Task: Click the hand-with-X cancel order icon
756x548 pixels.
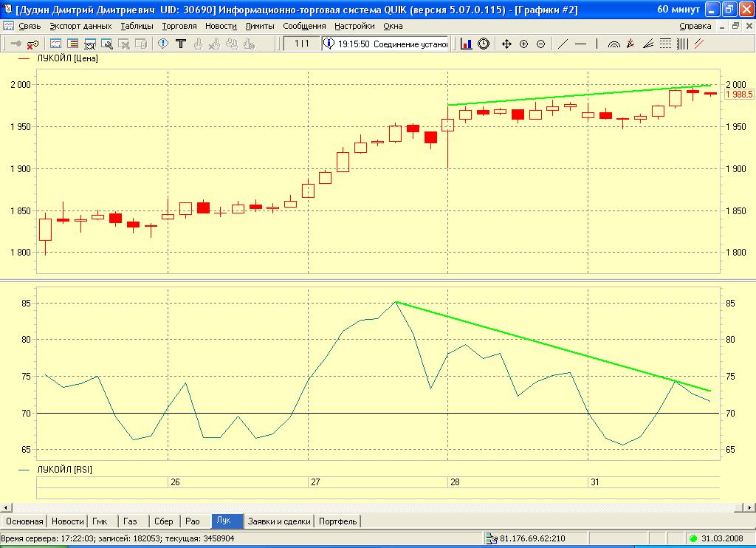Action: click(x=215, y=44)
